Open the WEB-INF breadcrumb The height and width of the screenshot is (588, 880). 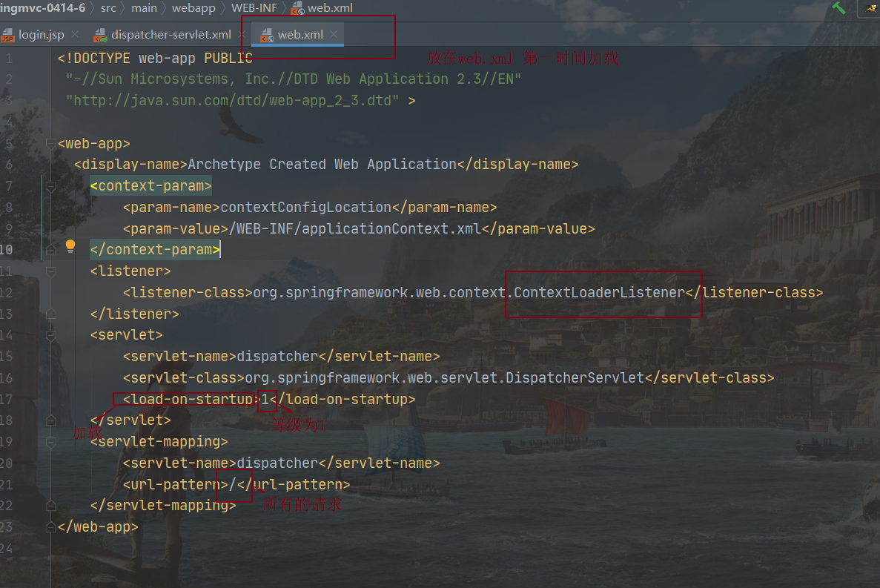254,8
